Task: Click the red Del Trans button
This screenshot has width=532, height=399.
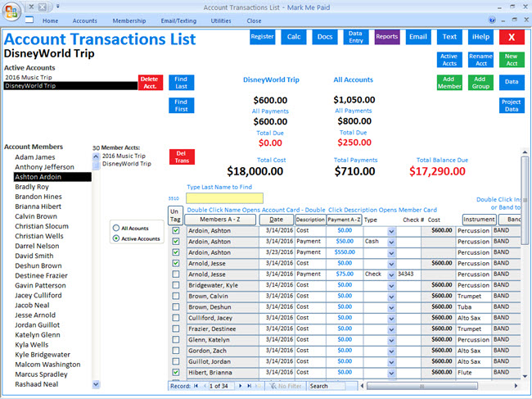Action: coord(181,156)
